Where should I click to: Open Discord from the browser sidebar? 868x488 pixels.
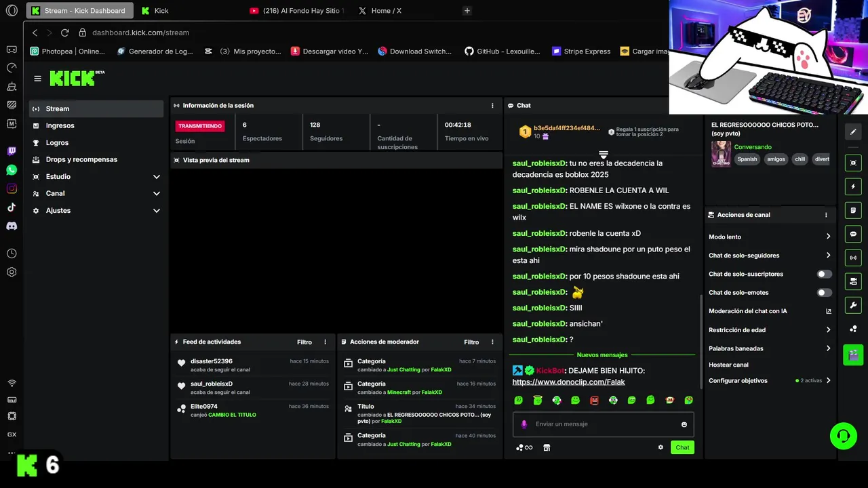12,226
